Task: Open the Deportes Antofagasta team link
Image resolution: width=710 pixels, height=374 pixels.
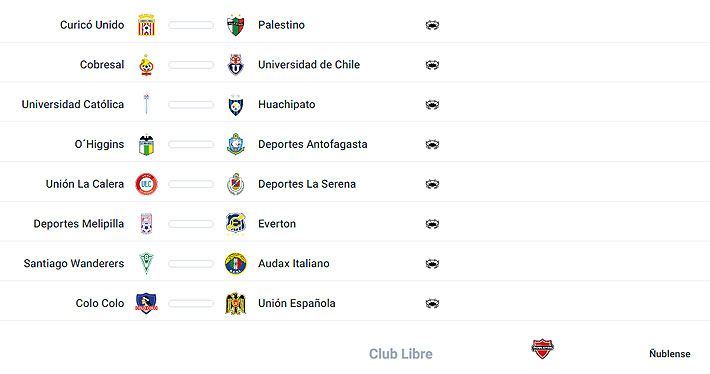Action: [312, 144]
